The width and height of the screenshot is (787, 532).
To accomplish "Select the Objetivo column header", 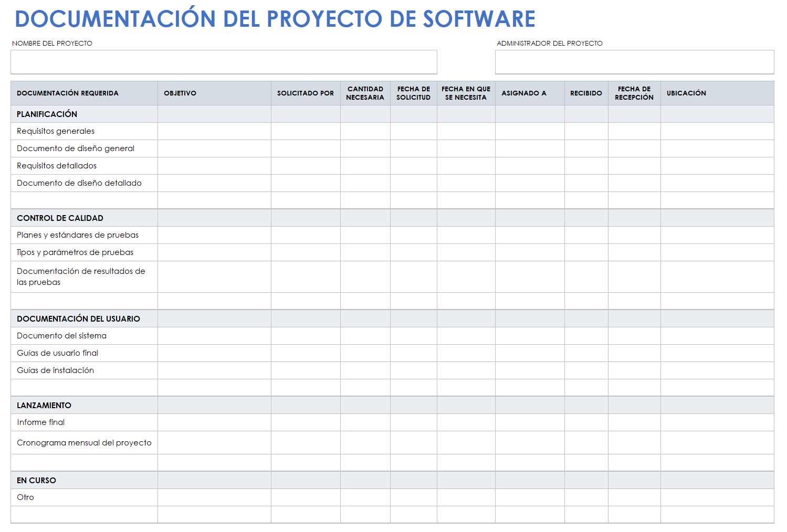I will coord(214,93).
